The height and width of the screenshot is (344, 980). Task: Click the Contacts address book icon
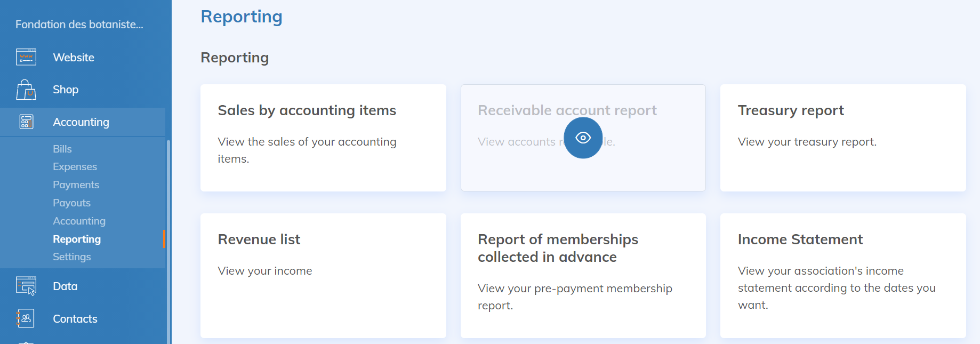tap(26, 319)
